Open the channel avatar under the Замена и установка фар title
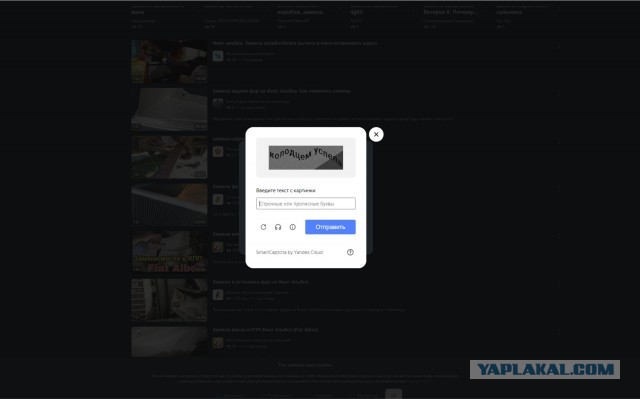This screenshot has height=399, width=640. [x=218, y=295]
